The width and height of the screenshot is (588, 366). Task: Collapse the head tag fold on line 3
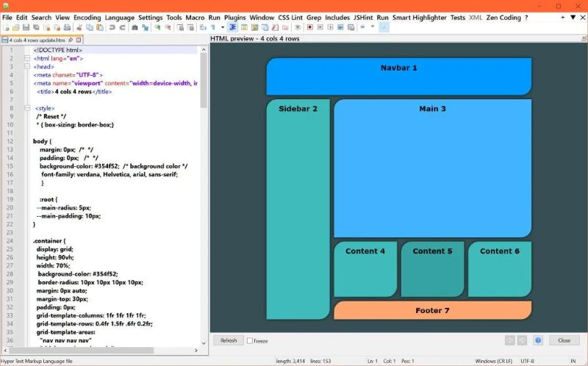pyautogui.click(x=26, y=66)
